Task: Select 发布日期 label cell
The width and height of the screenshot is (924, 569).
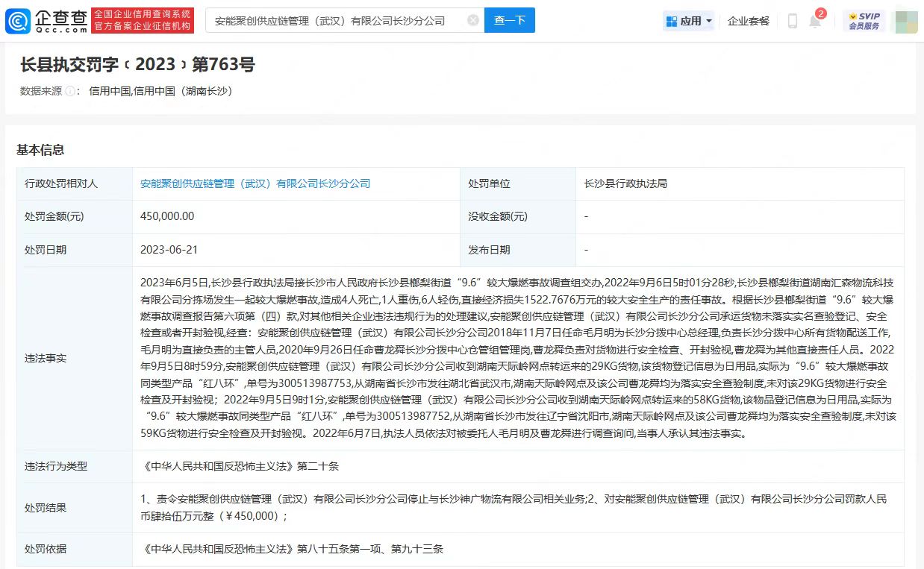Action: click(x=518, y=250)
